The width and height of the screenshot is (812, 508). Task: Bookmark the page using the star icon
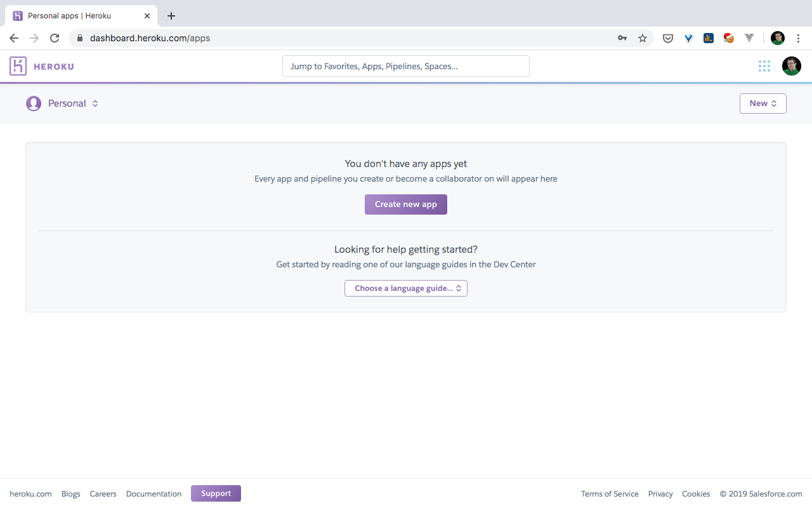point(643,37)
